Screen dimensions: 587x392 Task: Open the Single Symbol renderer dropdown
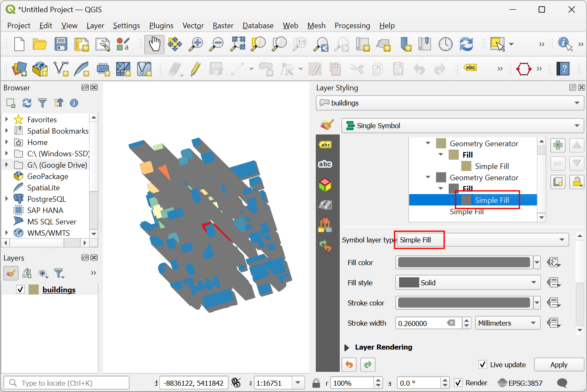click(463, 126)
